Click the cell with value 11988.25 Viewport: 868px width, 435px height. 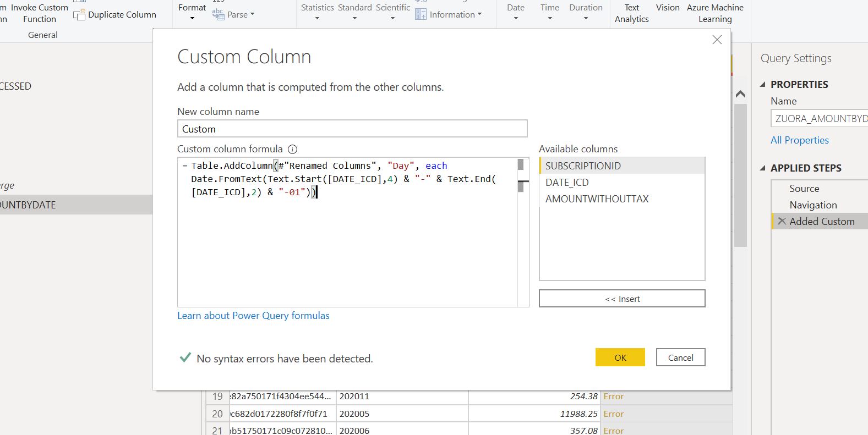coord(534,414)
